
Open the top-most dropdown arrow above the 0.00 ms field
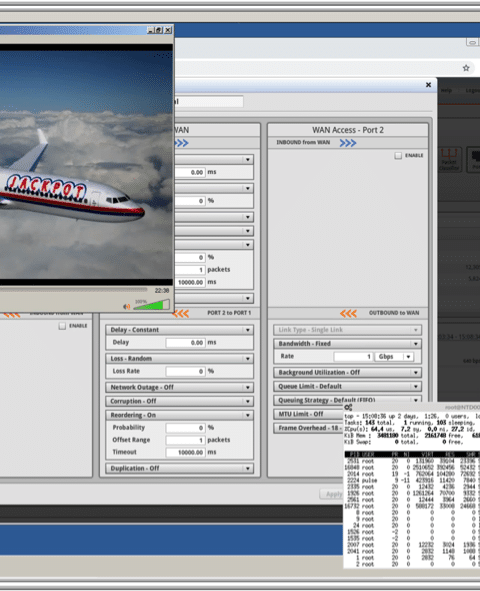click(248, 159)
